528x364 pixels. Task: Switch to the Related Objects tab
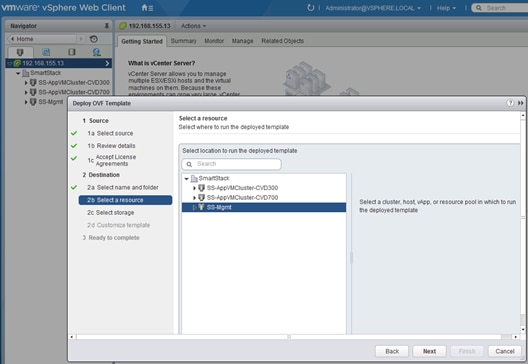[283, 41]
